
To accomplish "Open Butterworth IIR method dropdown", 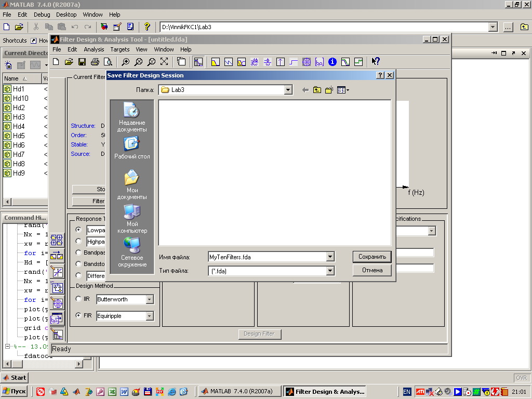I will pos(150,300).
